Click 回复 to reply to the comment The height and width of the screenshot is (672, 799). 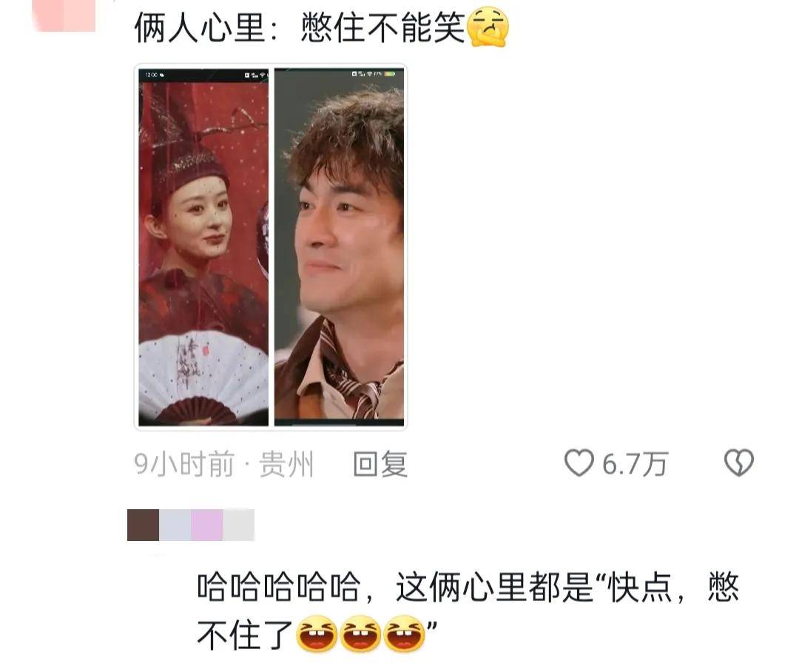[x=380, y=464]
